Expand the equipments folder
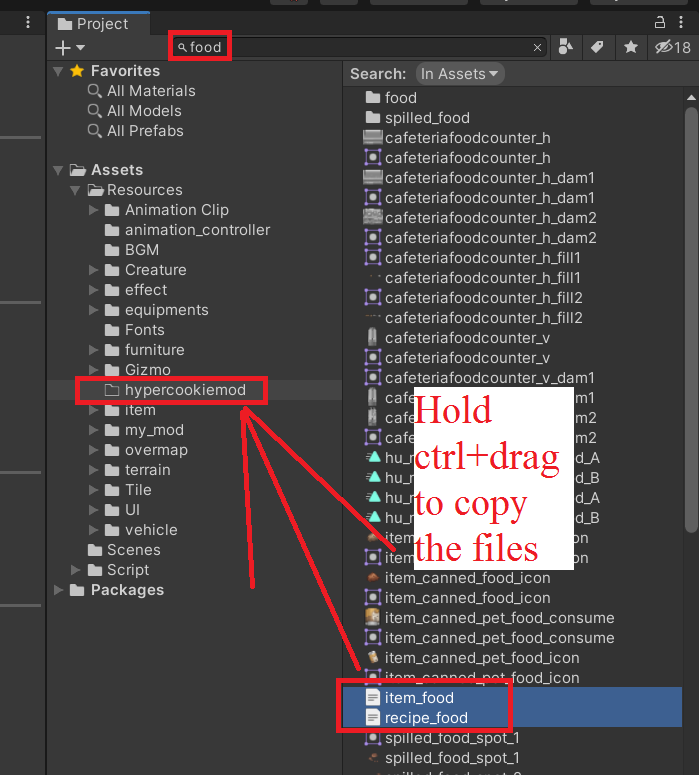699x775 pixels. pos(93,310)
